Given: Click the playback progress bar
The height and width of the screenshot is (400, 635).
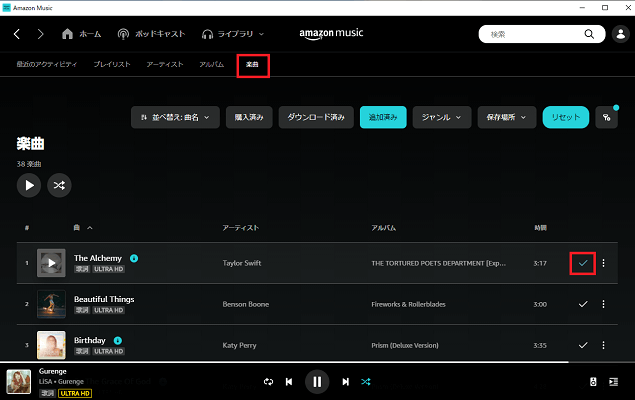Looking at the screenshot, I should [318, 362].
